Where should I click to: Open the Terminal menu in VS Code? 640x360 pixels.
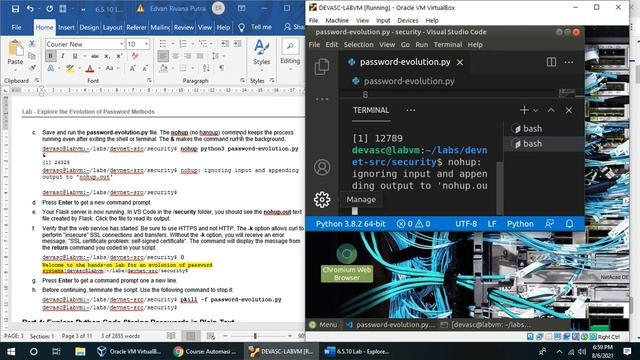click(x=448, y=44)
